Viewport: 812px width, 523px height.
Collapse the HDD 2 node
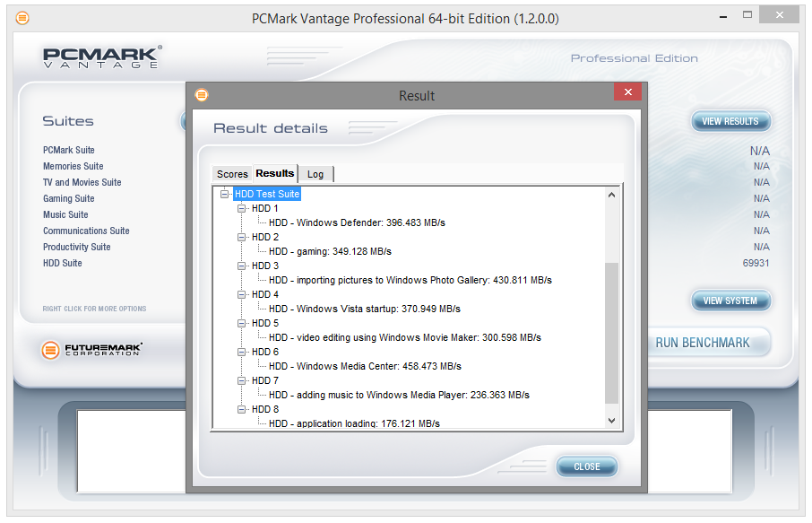click(241, 237)
